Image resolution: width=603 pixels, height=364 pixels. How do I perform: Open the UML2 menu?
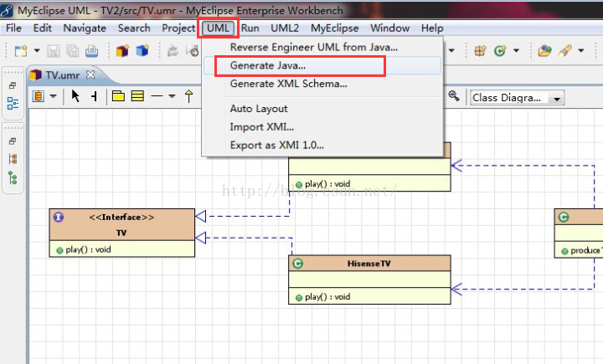(285, 28)
